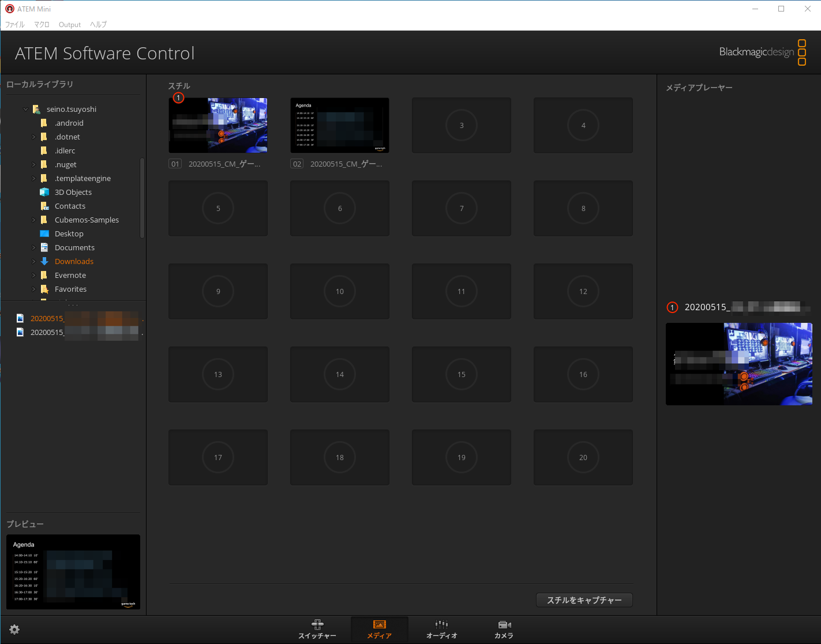The height and width of the screenshot is (644, 821).
Task: Open the ヘルプ menu
Action: (99, 25)
